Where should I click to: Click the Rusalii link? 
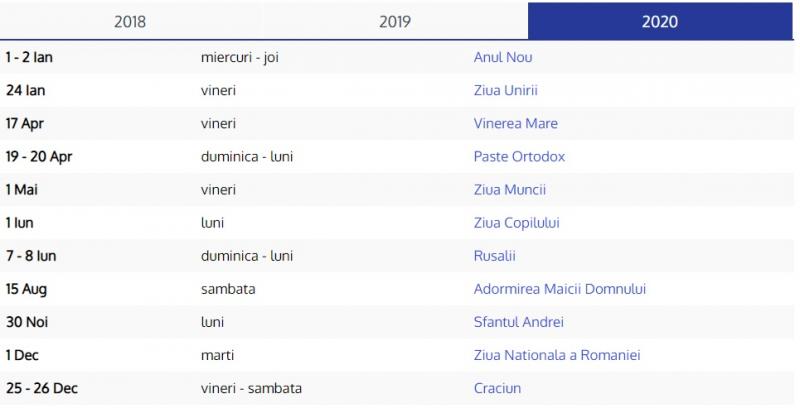point(495,256)
